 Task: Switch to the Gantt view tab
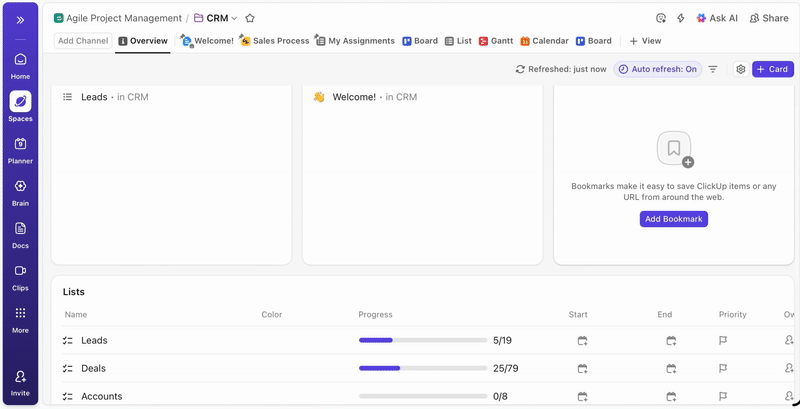click(x=495, y=41)
